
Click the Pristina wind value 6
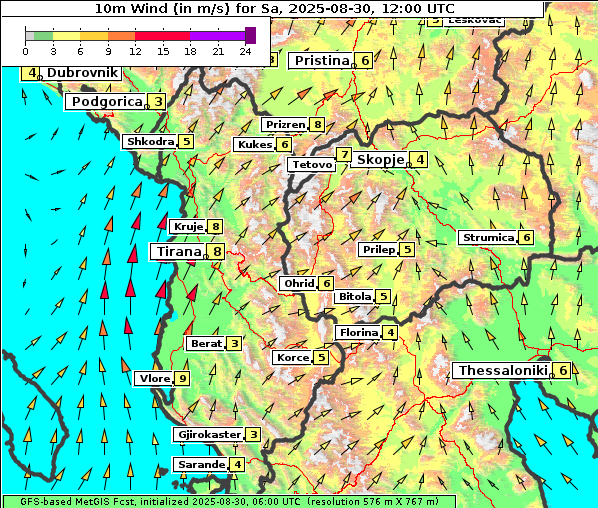(365, 61)
